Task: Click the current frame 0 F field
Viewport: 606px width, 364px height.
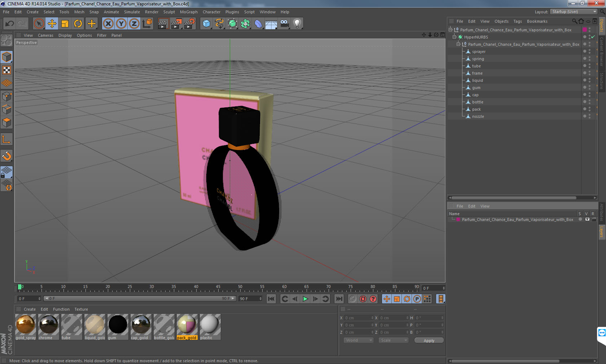Action: 29,298
